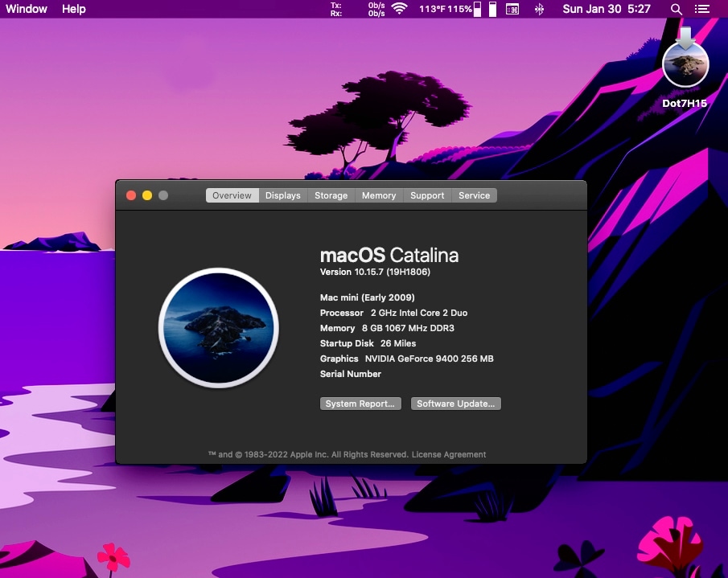Click the System Report... button
This screenshot has width=728, height=578.
[360, 404]
